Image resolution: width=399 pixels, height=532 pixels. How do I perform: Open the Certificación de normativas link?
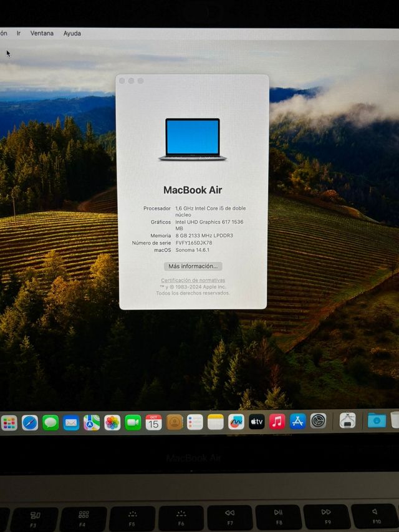point(193,280)
